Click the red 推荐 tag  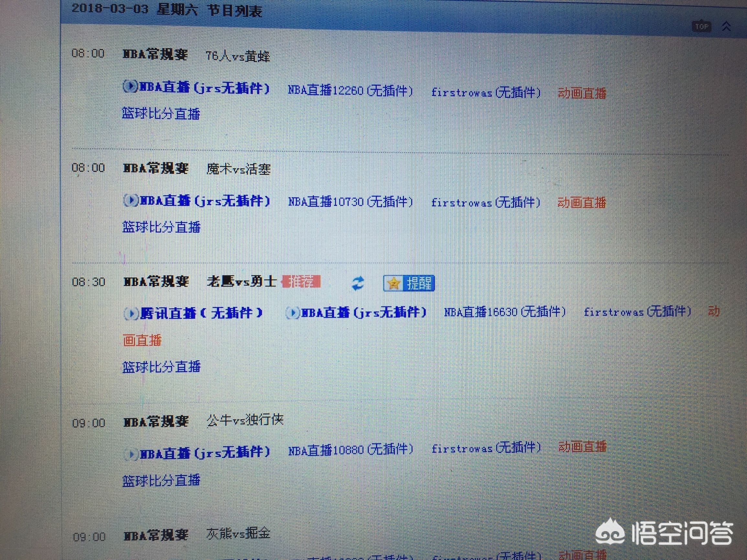tap(301, 282)
